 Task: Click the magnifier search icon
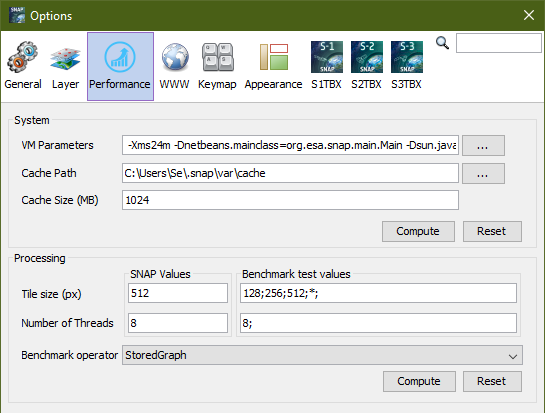coord(442,43)
